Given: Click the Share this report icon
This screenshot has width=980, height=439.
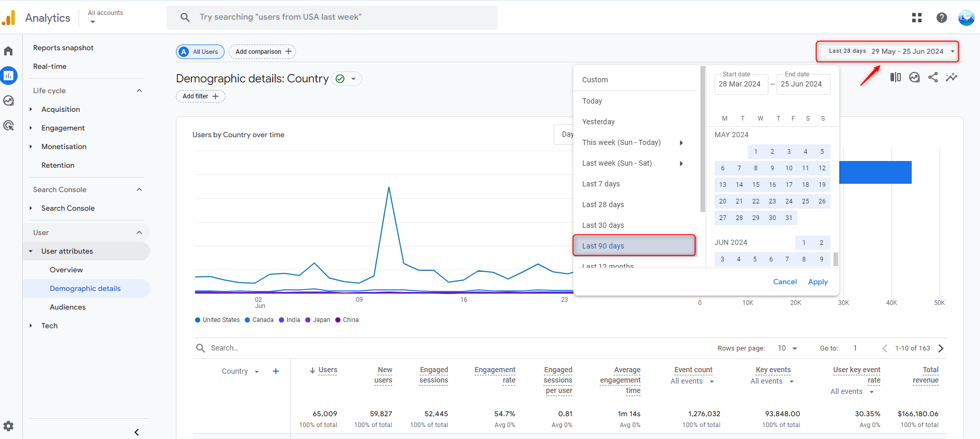Looking at the screenshot, I should point(933,77).
